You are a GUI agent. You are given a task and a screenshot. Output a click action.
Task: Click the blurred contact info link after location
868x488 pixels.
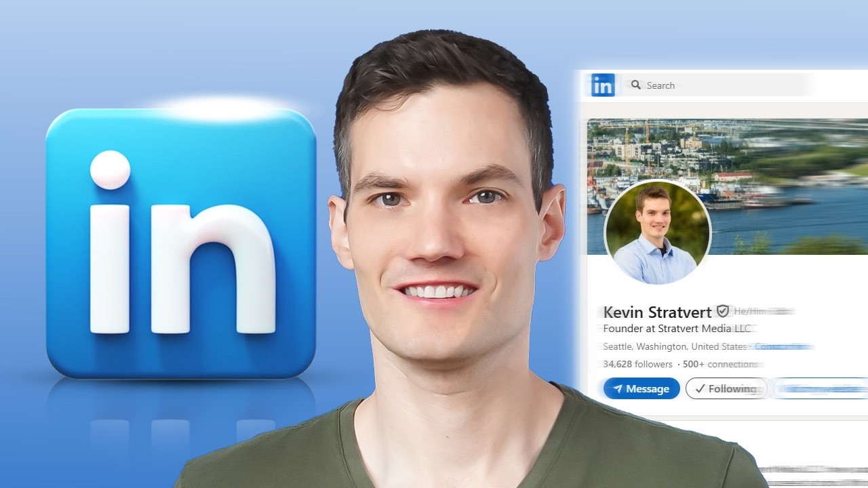coord(784,346)
